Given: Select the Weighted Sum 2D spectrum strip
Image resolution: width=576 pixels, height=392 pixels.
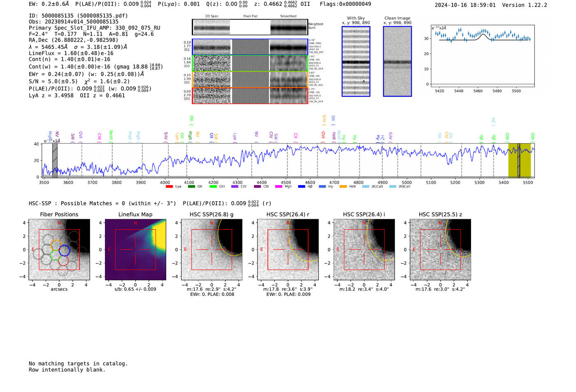Looking at the screenshot, I should pos(250,27).
